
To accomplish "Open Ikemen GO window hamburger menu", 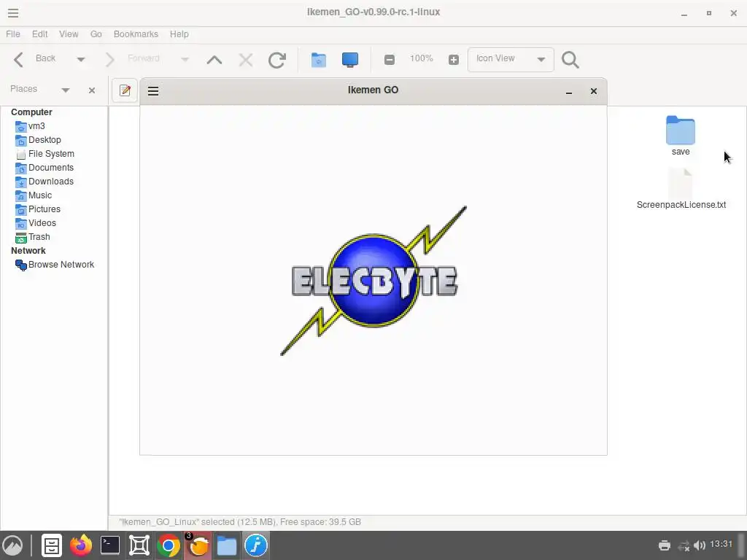I will [153, 91].
